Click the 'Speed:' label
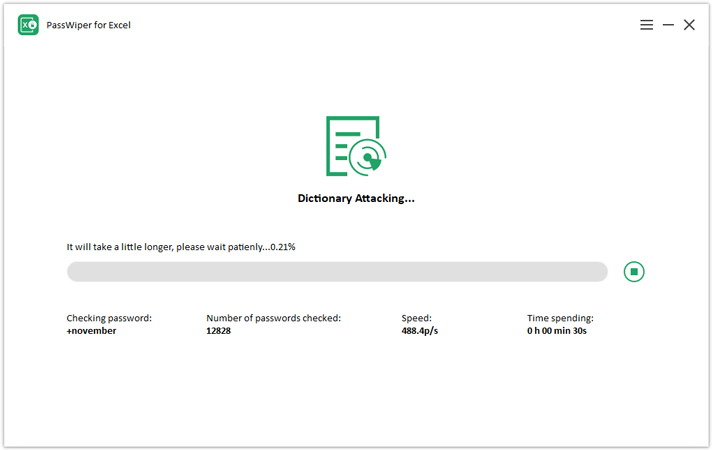712x450 pixels. [416, 318]
